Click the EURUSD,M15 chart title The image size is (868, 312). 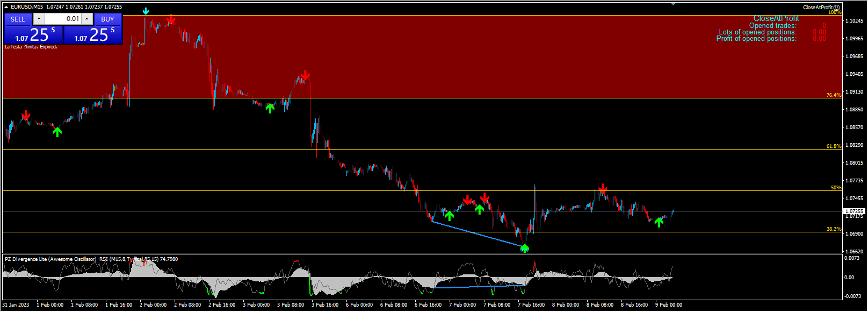tap(27, 7)
